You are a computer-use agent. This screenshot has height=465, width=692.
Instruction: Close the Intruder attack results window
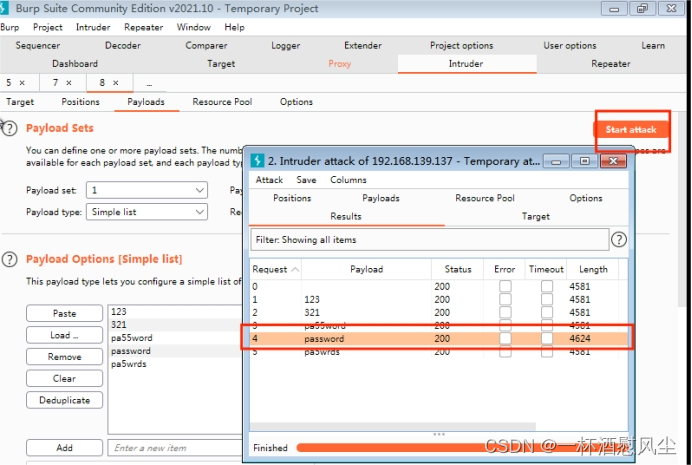(613, 161)
